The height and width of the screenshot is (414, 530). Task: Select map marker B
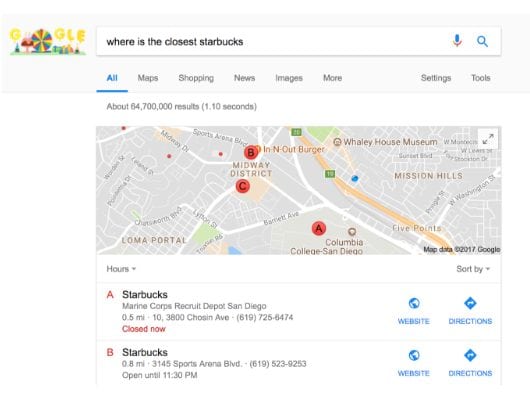(x=251, y=152)
